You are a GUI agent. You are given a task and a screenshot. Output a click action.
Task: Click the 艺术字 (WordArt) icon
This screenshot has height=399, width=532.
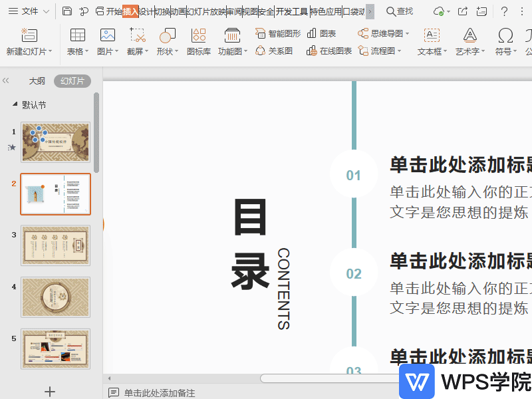(x=469, y=35)
